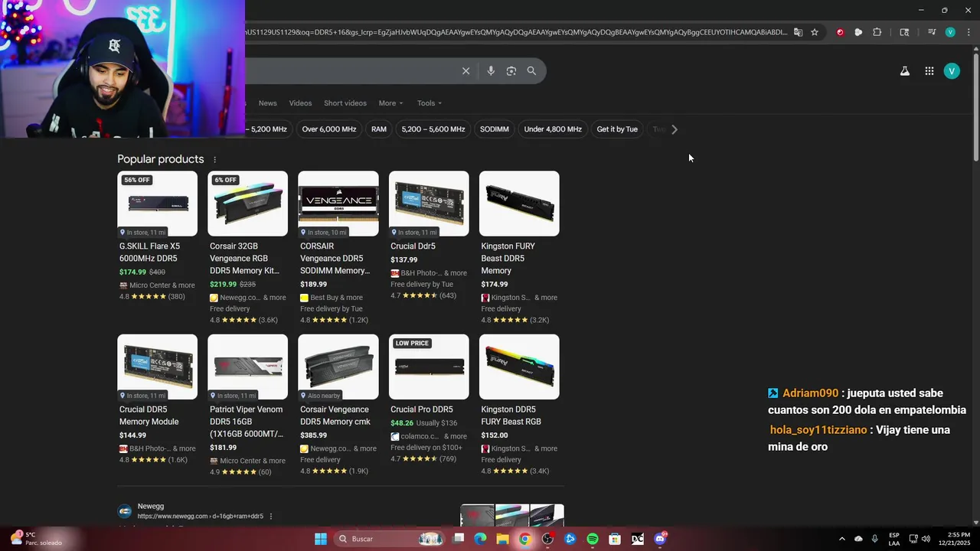
Task: Show hidden system tray icons
Action: click(842, 539)
